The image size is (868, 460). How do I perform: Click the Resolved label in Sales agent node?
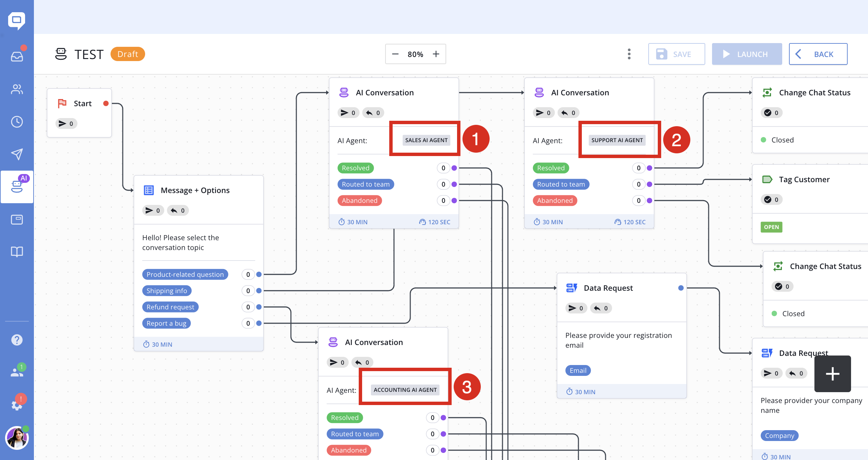point(356,168)
